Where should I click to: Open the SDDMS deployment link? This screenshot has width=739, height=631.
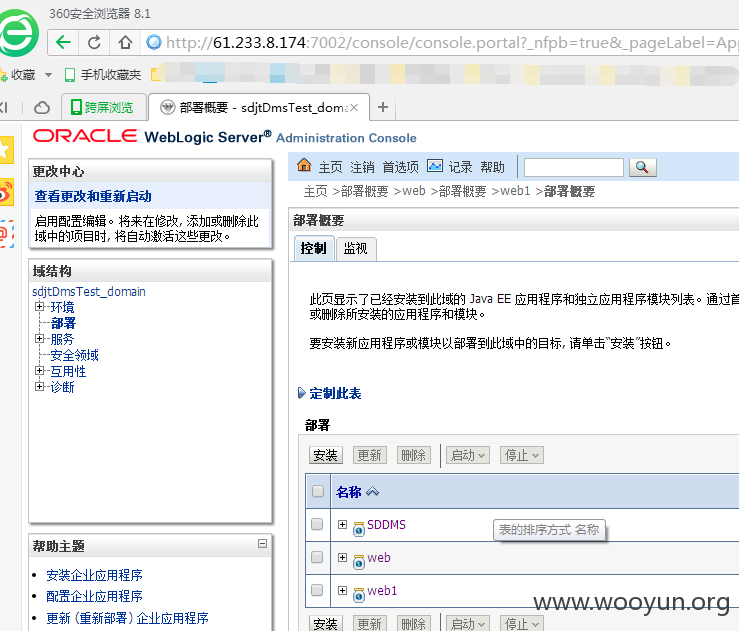point(386,524)
